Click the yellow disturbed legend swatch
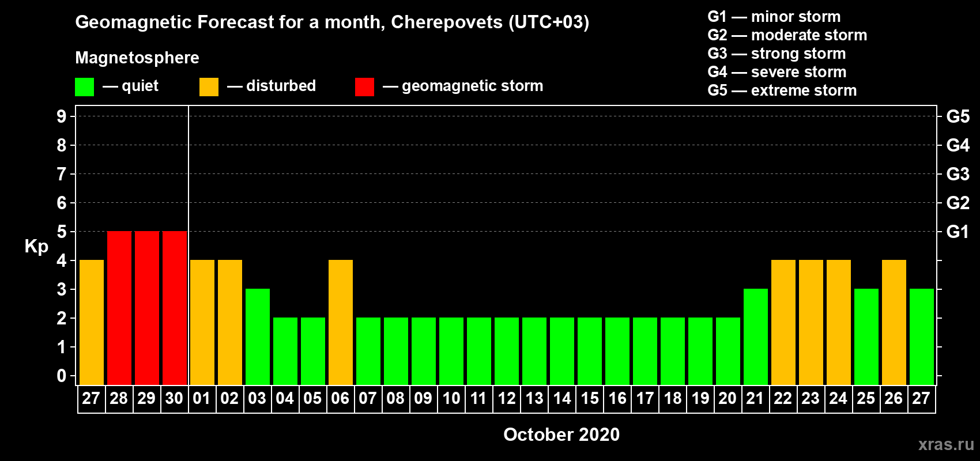Viewport: 980px width, 461px height. (x=209, y=87)
